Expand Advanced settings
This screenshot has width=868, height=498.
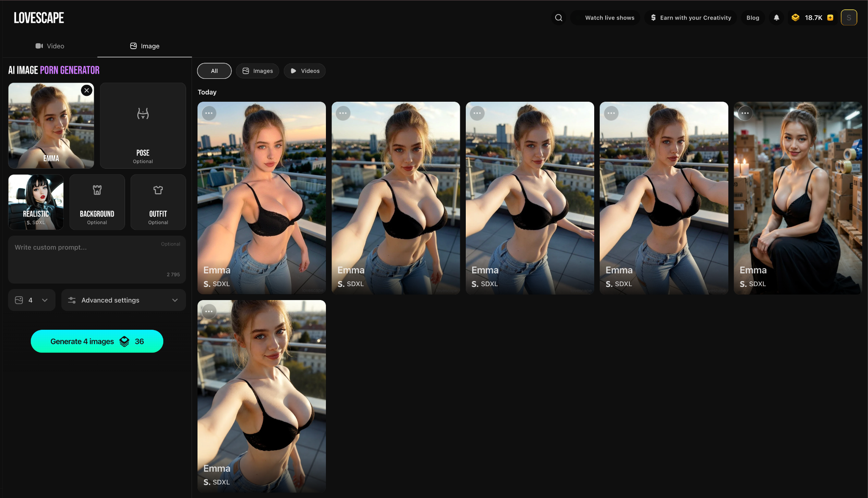tap(123, 300)
